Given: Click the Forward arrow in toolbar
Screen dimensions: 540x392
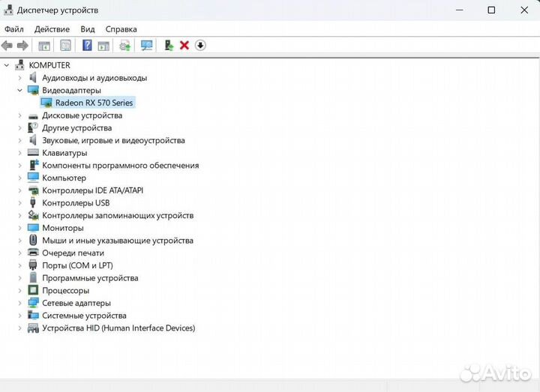Looking at the screenshot, I should click(x=22, y=46).
